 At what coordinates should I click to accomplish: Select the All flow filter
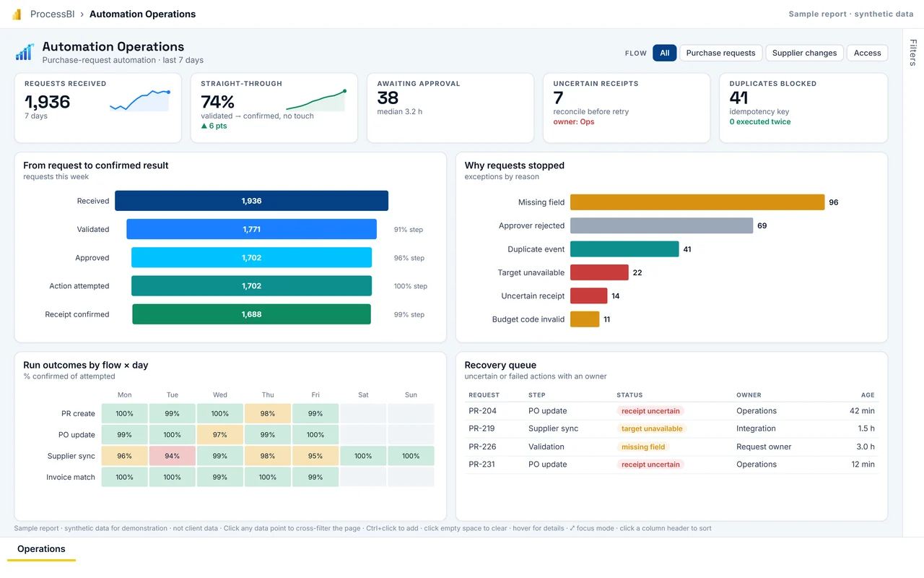click(x=665, y=53)
